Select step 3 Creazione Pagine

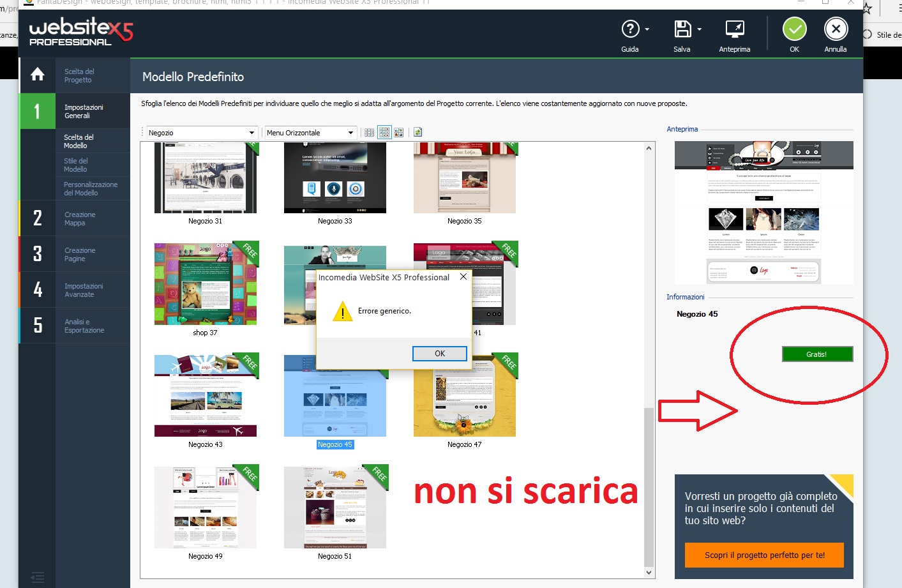pos(75,254)
